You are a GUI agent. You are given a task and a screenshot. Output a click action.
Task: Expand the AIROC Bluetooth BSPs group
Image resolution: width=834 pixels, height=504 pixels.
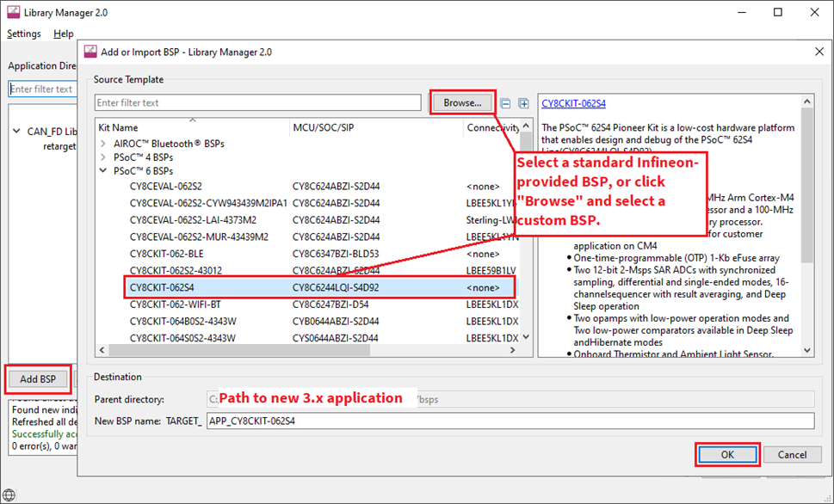click(x=103, y=144)
